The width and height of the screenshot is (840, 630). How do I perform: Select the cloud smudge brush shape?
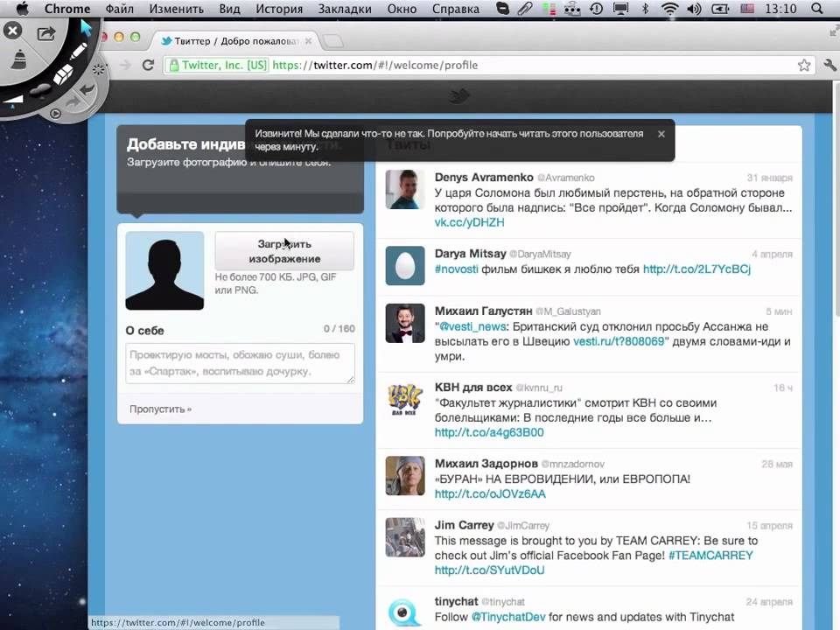coord(40,89)
